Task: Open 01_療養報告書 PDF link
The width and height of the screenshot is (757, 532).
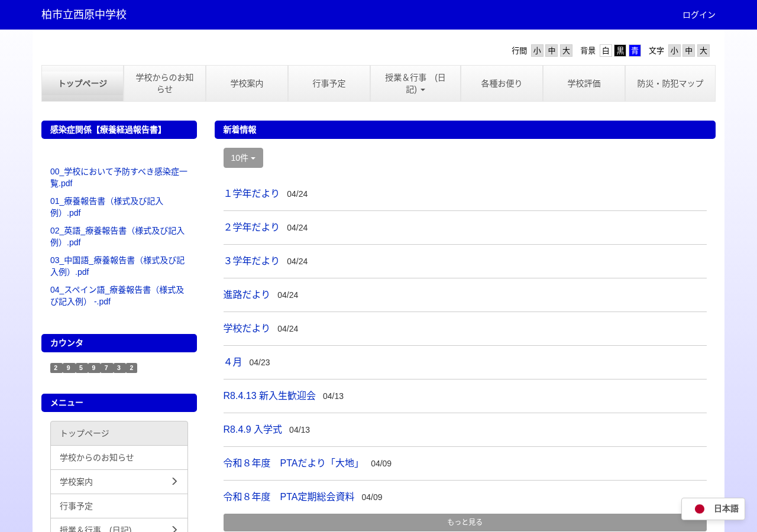Action: [x=106, y=207]
